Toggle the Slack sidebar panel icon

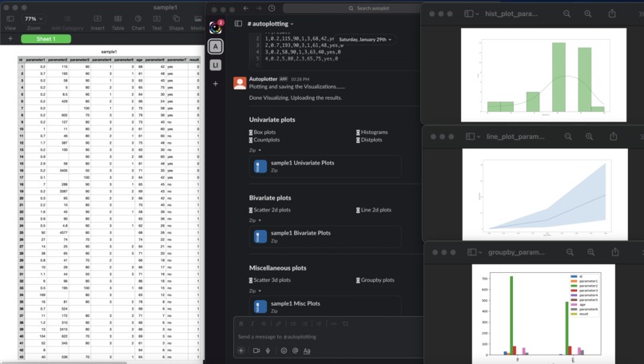coord(238,24)
